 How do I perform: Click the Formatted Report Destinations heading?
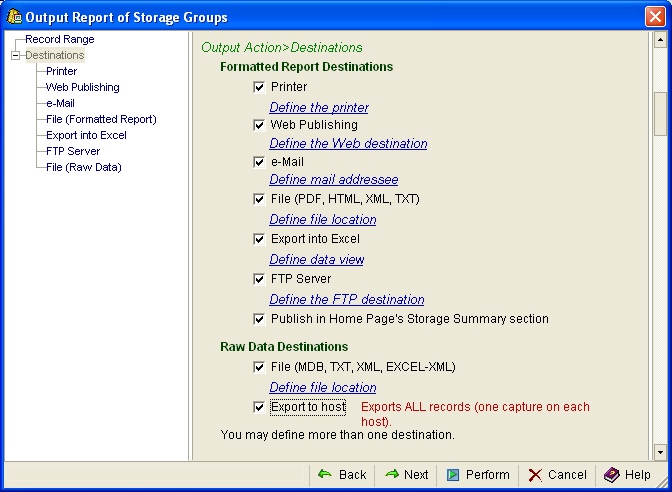[x=306, y=67]
